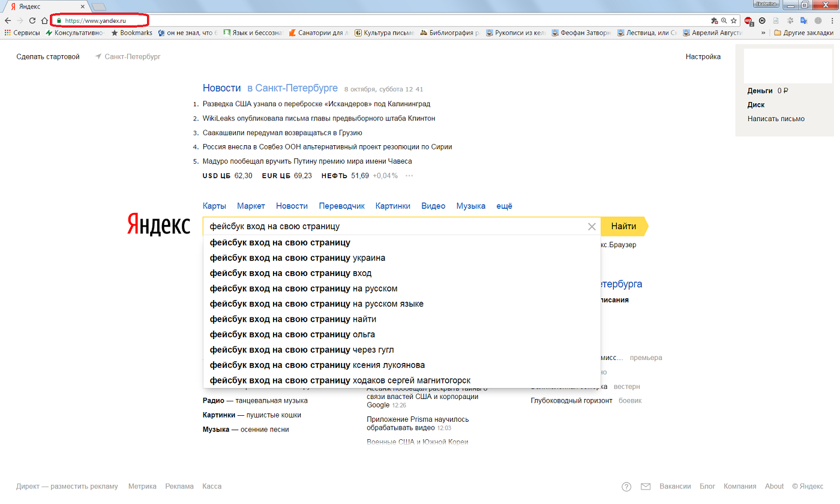Image resolution: width=840 pixels, height=504 pixels.
Task: Open the Другие закладки folder
Action: click(803, 33)
